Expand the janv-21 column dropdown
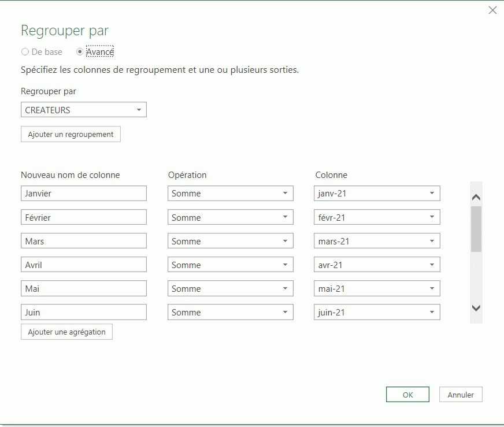Screen dimensions: 504x427 377,194
